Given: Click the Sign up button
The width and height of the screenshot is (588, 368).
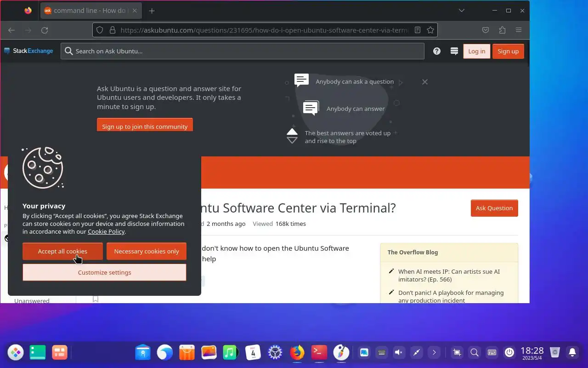Looking at the screenshot, I should (x=508, y=51).
